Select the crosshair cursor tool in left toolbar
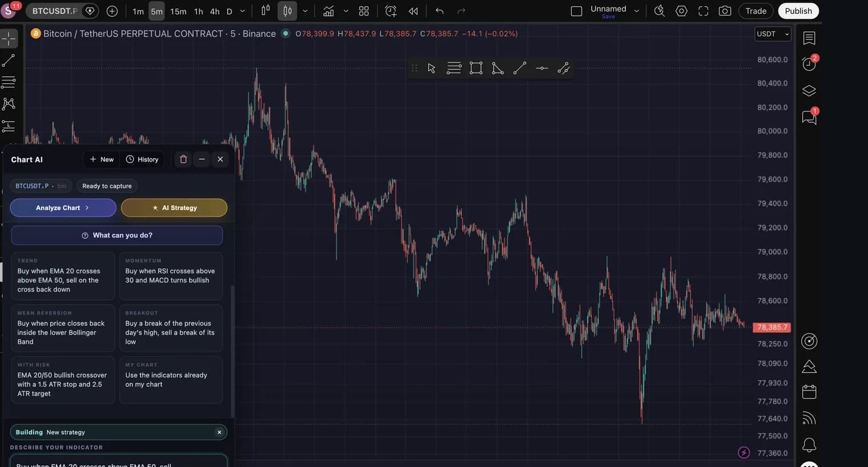 (x=9, y=39)
